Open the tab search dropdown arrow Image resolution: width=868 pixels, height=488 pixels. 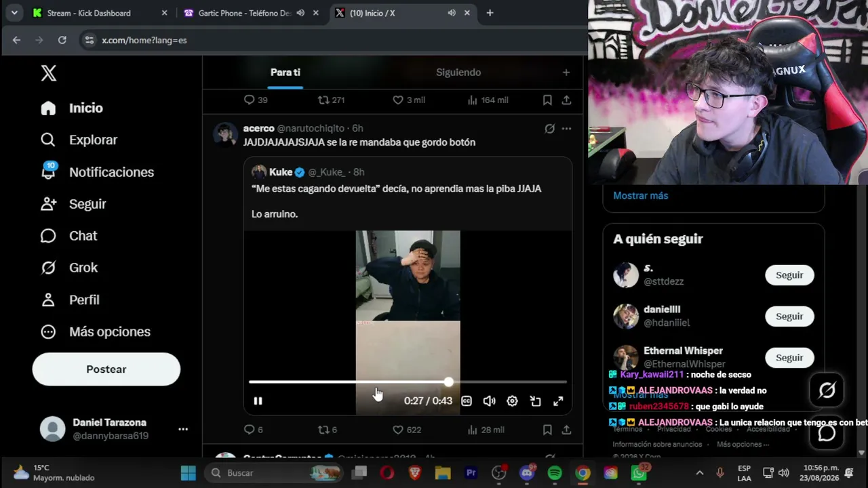coord(14,13)
